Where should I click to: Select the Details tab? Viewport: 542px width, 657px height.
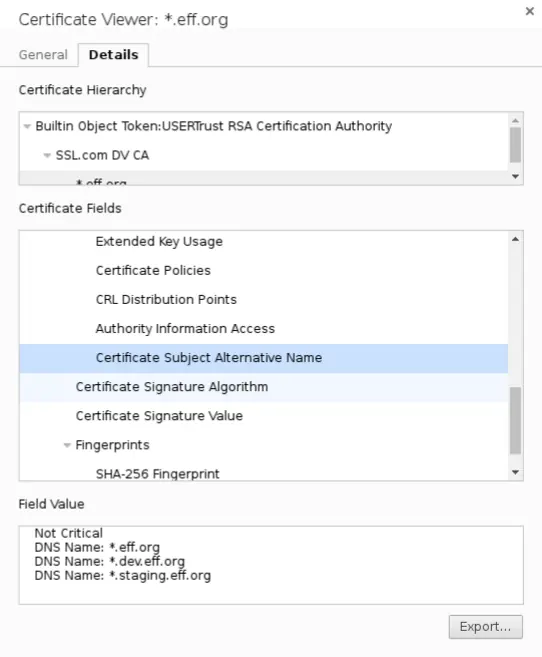point(114,55)
